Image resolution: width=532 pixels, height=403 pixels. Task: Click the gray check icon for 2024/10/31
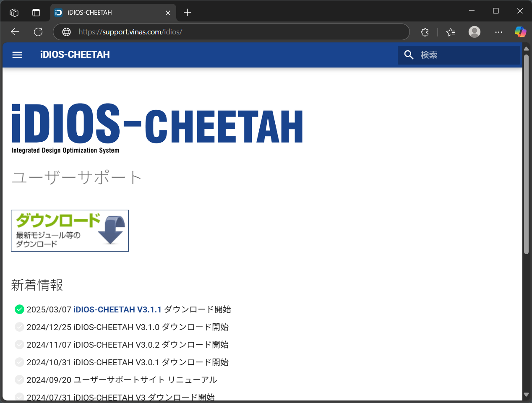pyautogui.click(x=19, y=362)
